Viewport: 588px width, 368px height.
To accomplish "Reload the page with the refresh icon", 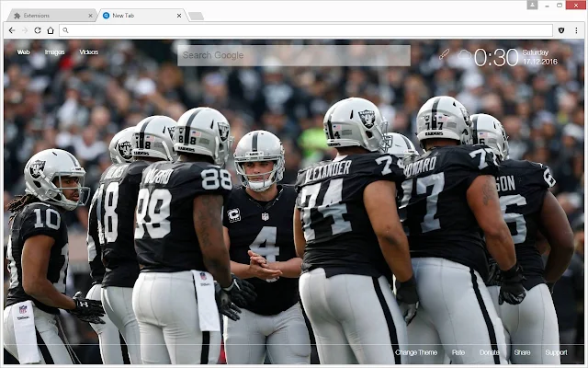I will click(38, 30).
